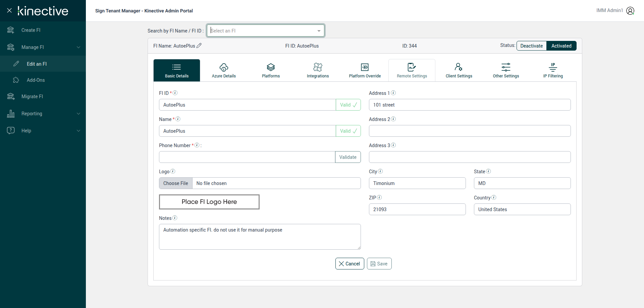The width and height of the screenshot is (644, 308).
Task: Expand the Manage FI menu chevron
Action: tap(78, 47)
